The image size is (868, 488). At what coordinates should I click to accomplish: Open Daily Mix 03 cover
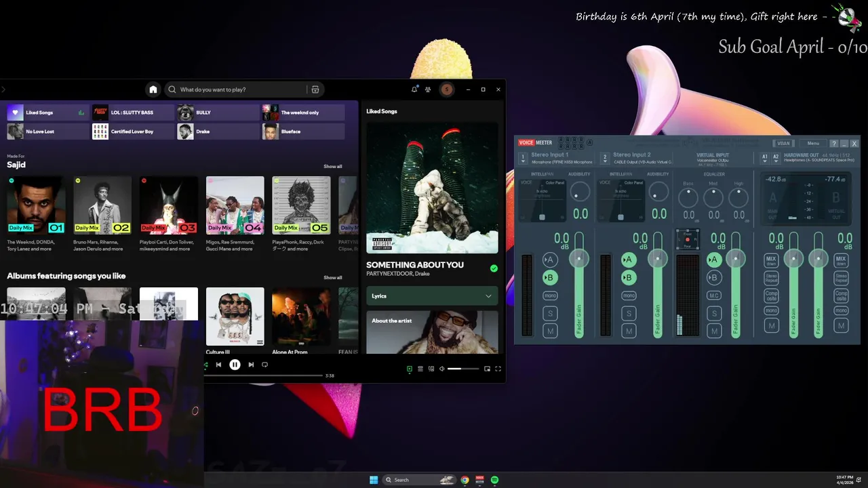pos(169,205)
